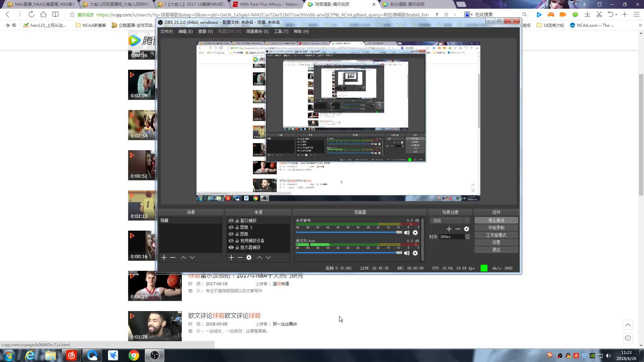Open the 工具 (T) menu
This screenshot has width=644, height=362.
[x=281, y=32]
